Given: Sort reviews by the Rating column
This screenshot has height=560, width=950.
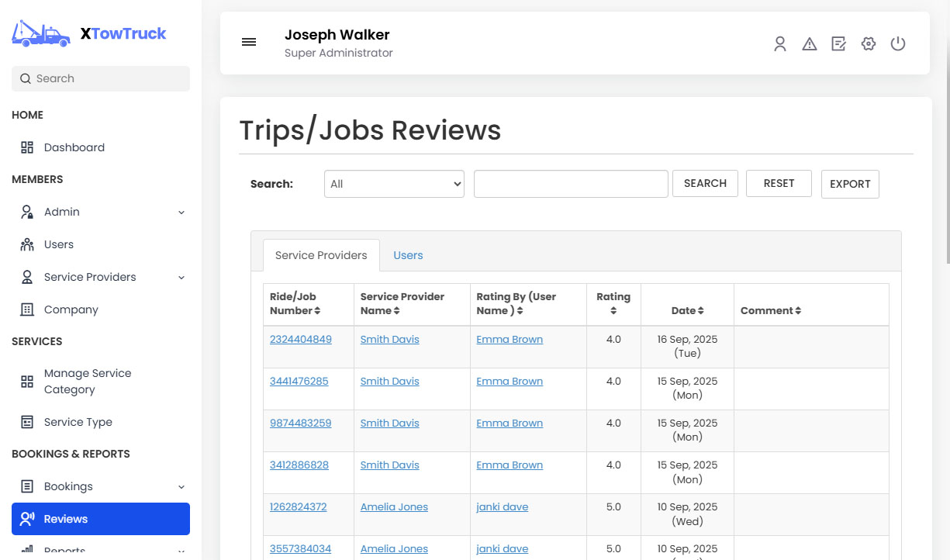Looking at the screenshot, I should pos(613,303).
